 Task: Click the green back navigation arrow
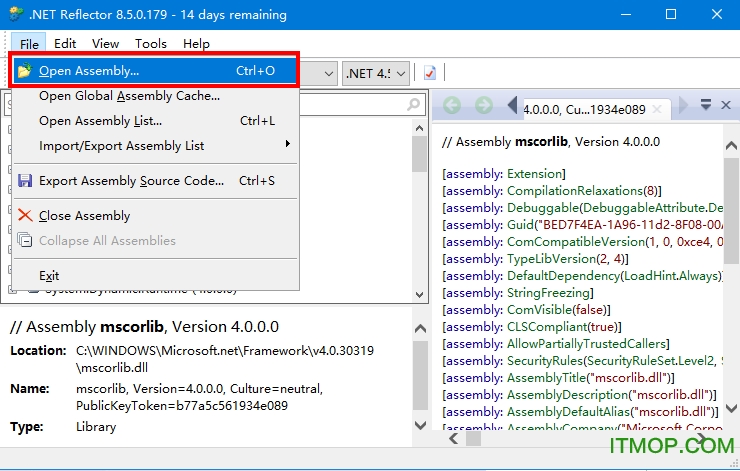click(x=452, y=105)
